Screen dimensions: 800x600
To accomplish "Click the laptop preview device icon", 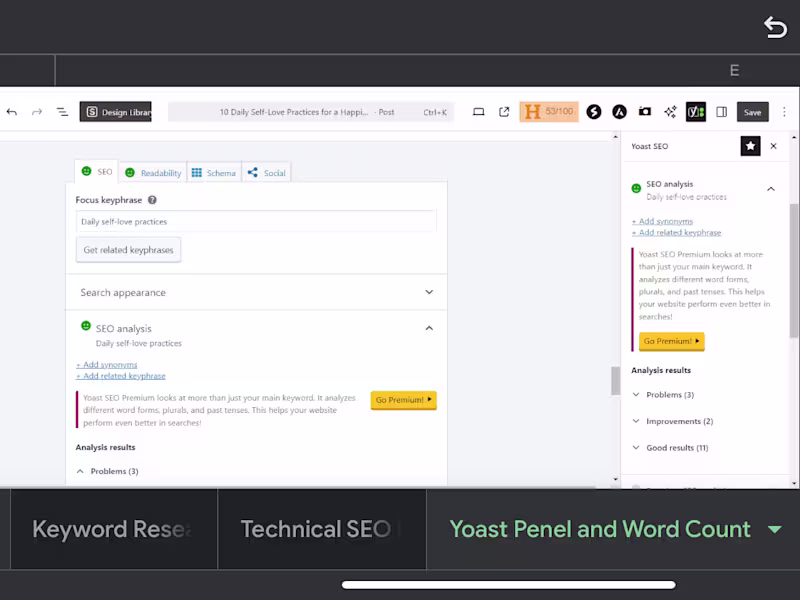I will 479,112.
